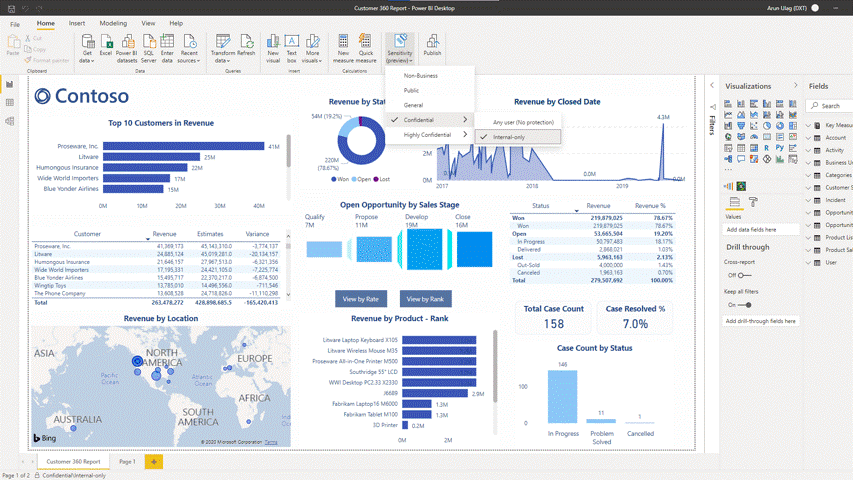Open Recent sources dropdown
Image resolution: width=853 pixels, height=480 pixels.
click(x=189, y=48)
